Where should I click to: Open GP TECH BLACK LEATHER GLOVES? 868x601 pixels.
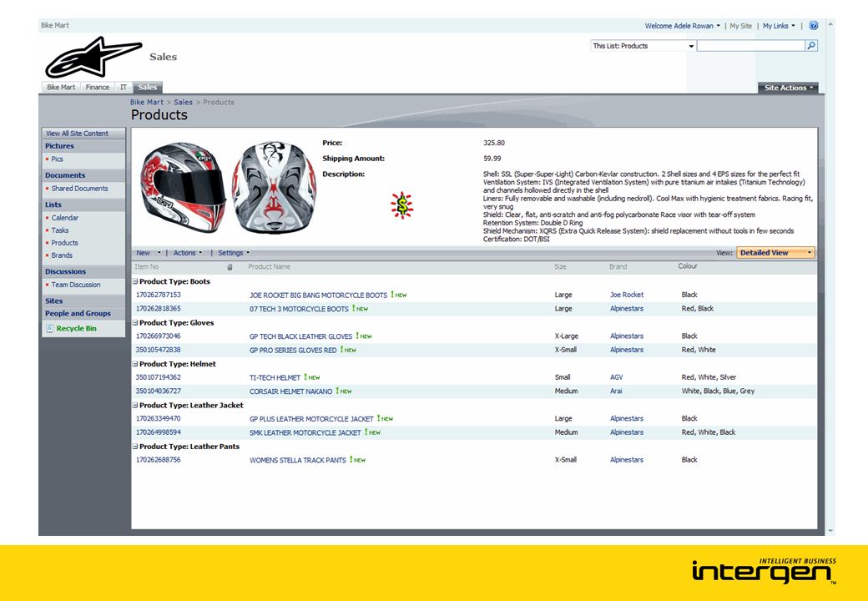tap(300, 336)
